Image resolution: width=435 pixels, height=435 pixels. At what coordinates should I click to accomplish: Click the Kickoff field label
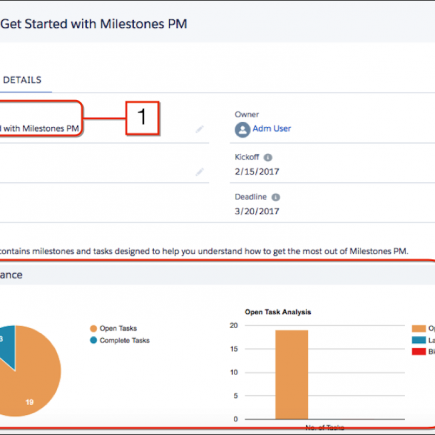247,157
